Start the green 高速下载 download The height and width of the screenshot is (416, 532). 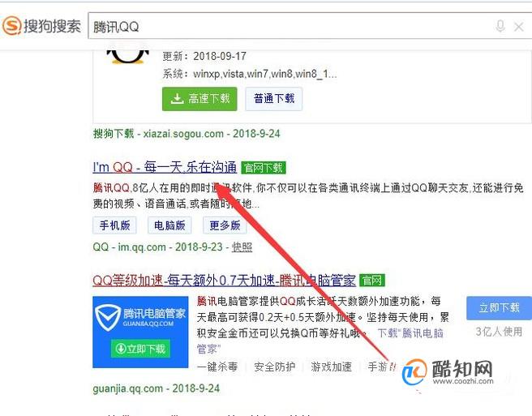point(199,99)
